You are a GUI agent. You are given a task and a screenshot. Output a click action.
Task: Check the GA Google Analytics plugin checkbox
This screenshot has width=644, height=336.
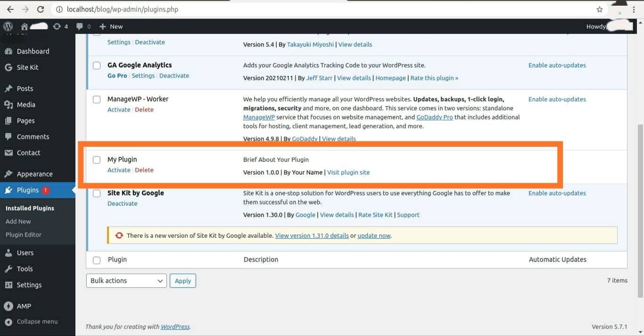click(x=97, y=65)
